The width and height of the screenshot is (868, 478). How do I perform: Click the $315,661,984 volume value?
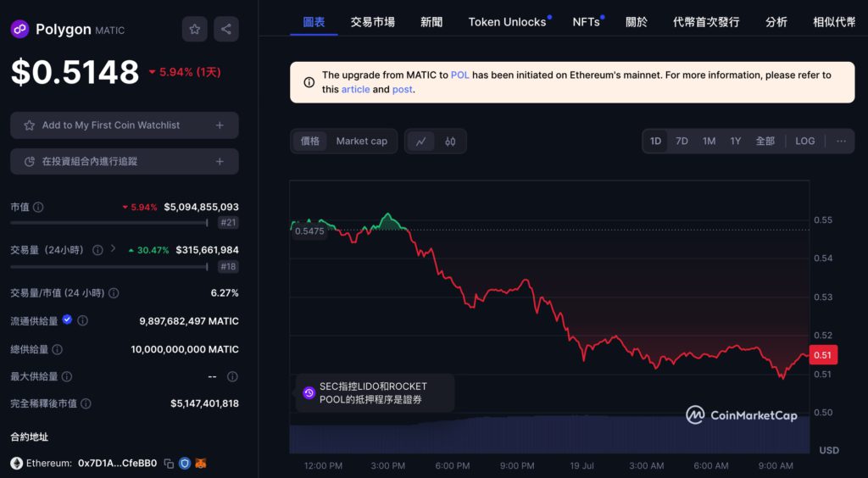tap(207, 250)
